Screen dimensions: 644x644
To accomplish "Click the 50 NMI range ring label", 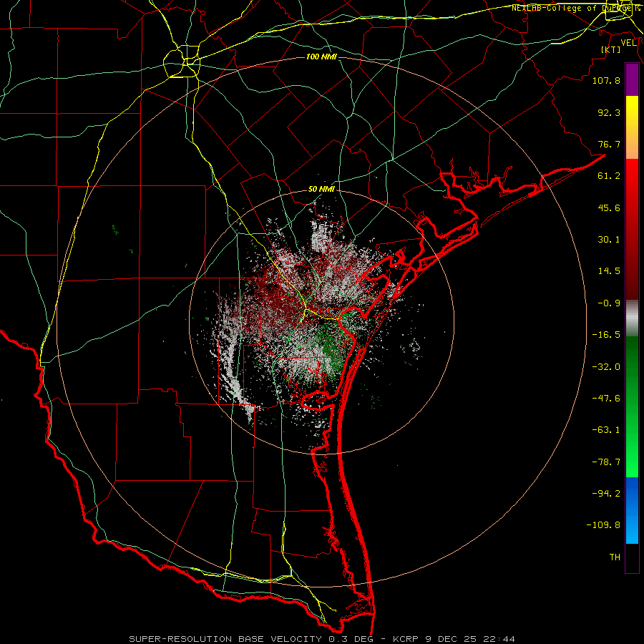I will click(321, 190).
